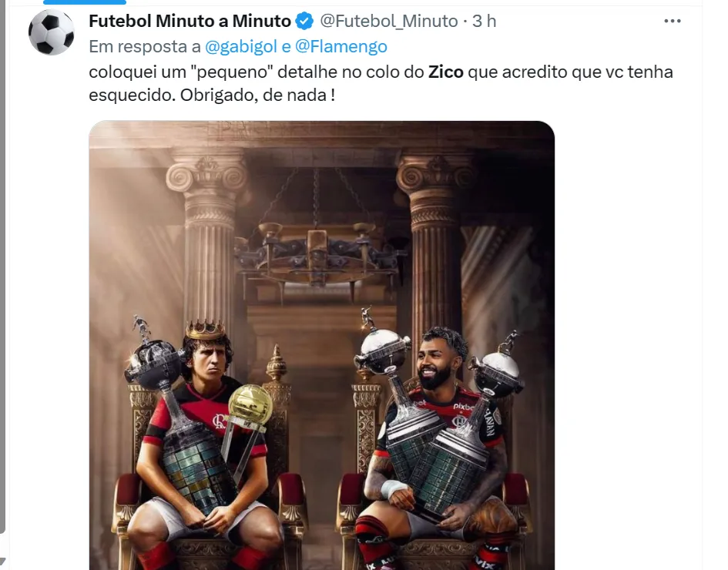Select the blue highlighted tab indicator at top
This screenshot has width=728, height=570.
[x=85, y=2]
